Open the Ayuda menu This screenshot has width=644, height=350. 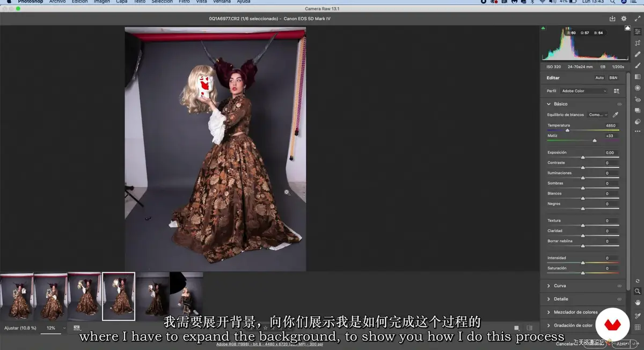click(x=243, y=2)
